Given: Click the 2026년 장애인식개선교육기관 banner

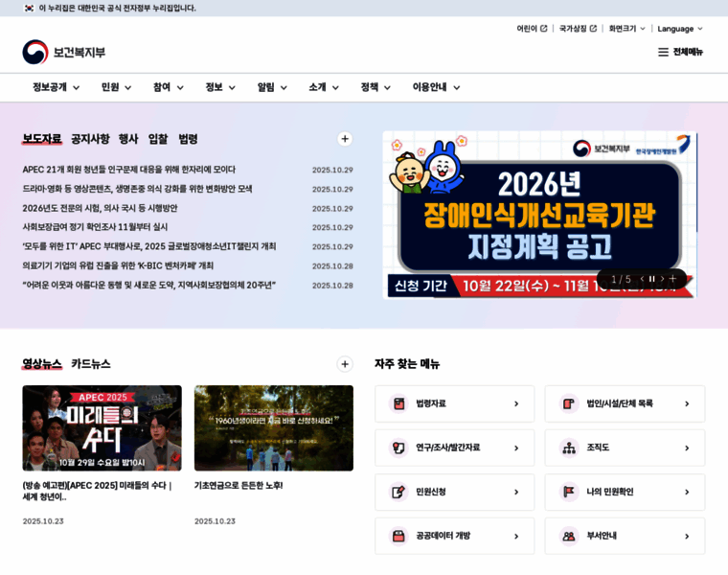Looking at the screenshot, I should tap(539, 215).
